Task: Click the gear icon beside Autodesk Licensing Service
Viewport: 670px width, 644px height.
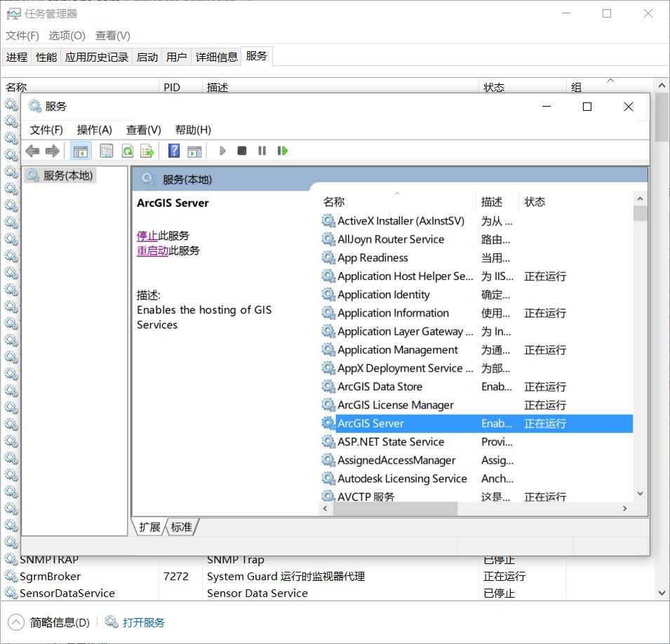Action: coord(328,478)
